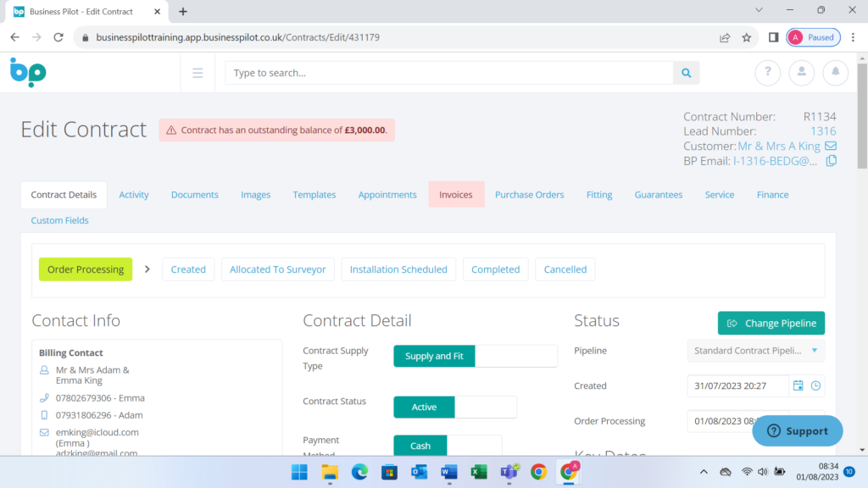
Task: View notifications via the bell icon
Action: (835, 73)
